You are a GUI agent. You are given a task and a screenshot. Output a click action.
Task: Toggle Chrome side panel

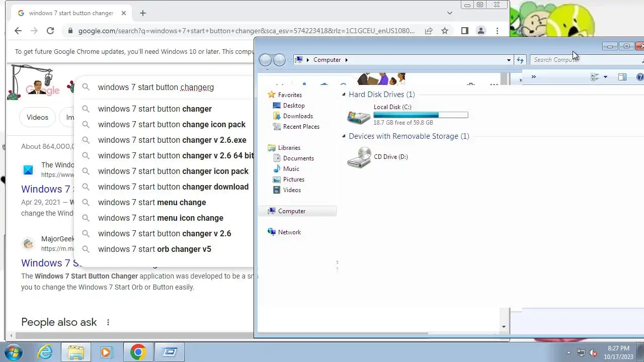coord(465,31)
